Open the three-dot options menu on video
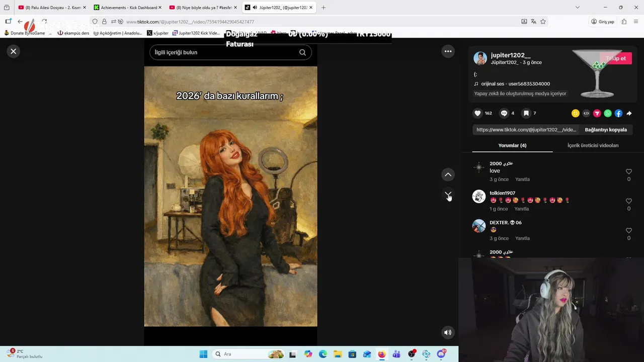644x362 pixels. pyautogui.click(x=448, y=51)
